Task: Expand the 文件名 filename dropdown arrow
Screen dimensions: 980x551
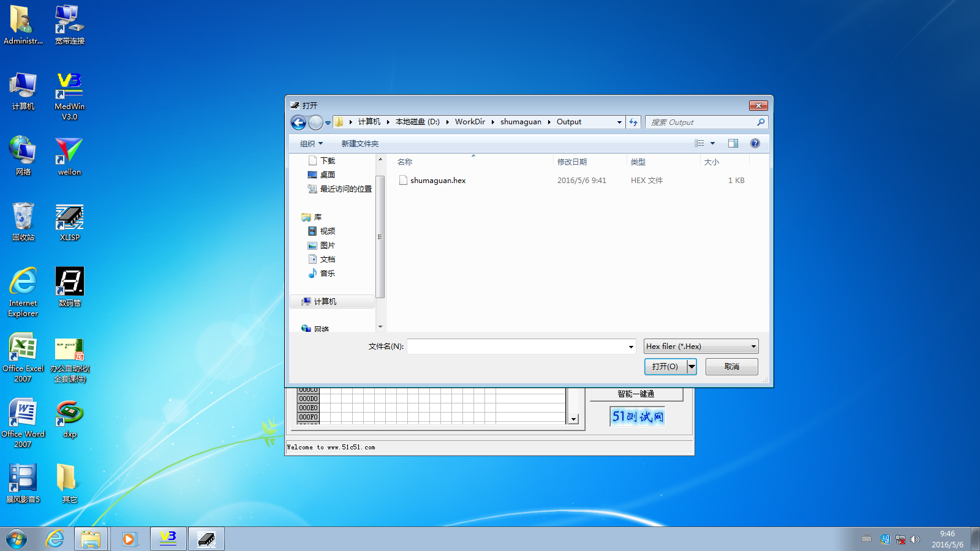Action: [x=631, y=347]
